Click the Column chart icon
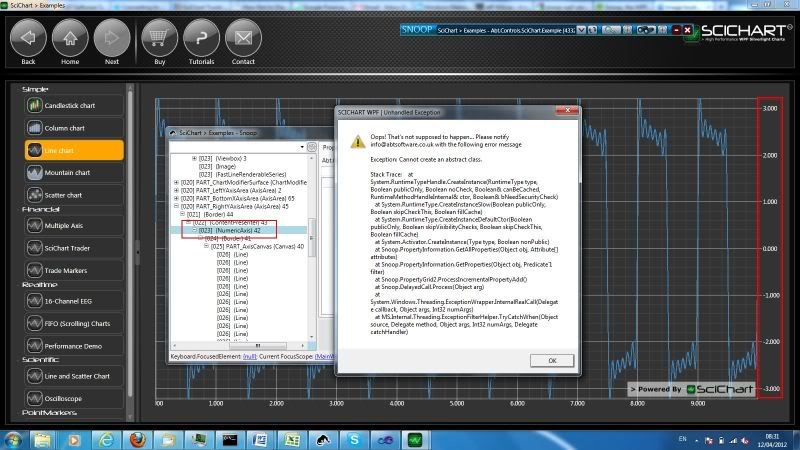 pos(35,128)
